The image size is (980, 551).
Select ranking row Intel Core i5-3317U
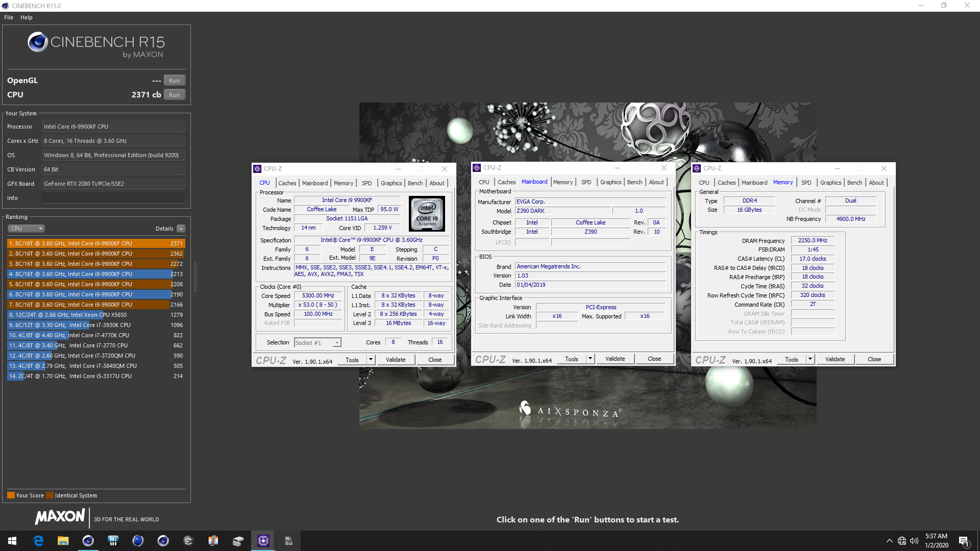pos(96,376)
